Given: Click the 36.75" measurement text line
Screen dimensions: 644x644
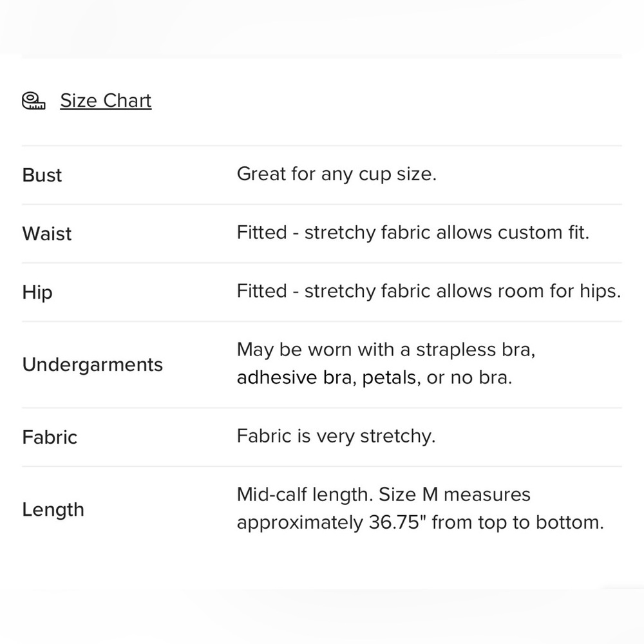Looking at the screenshot, I should pos(420,522).
